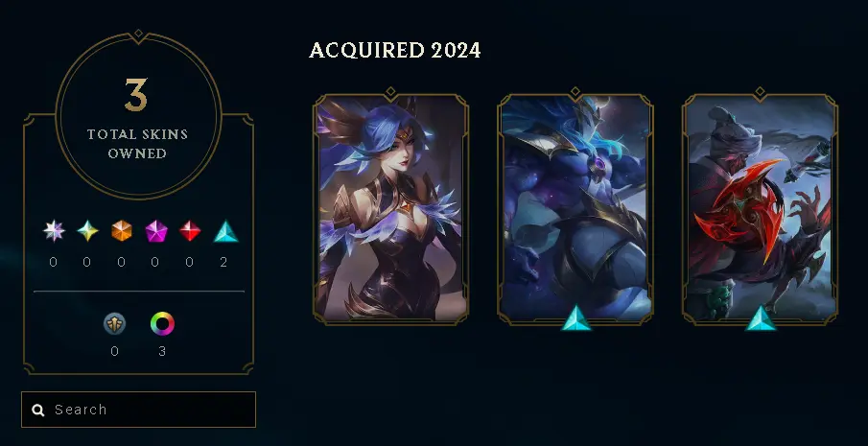Open the rainbow chroma wheel icon
Image resolution: width=868 pixels, height=446 pixels.
pyautogui.click(x=162, y=324)
